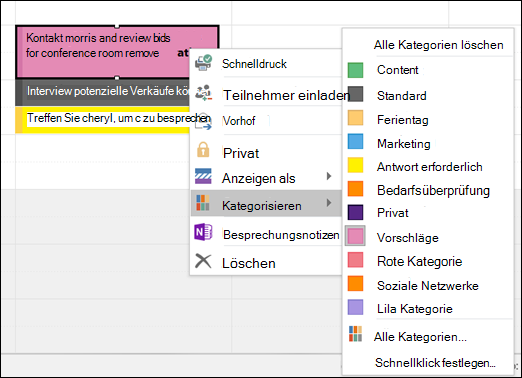This screenshot has height=378, width=522.
Task: Select the Lila Kategorie label
Action: [x=414, y=309]
